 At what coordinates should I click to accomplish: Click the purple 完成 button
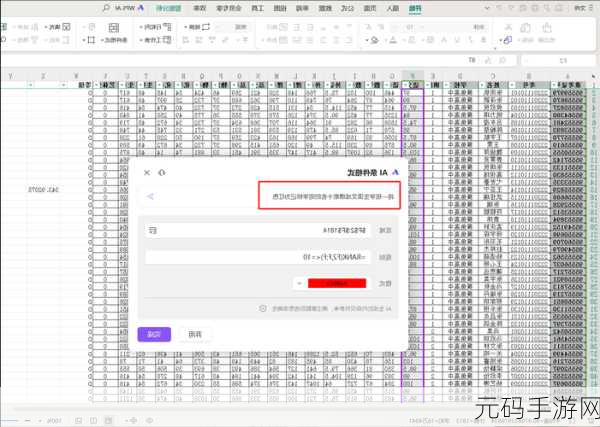154,334
